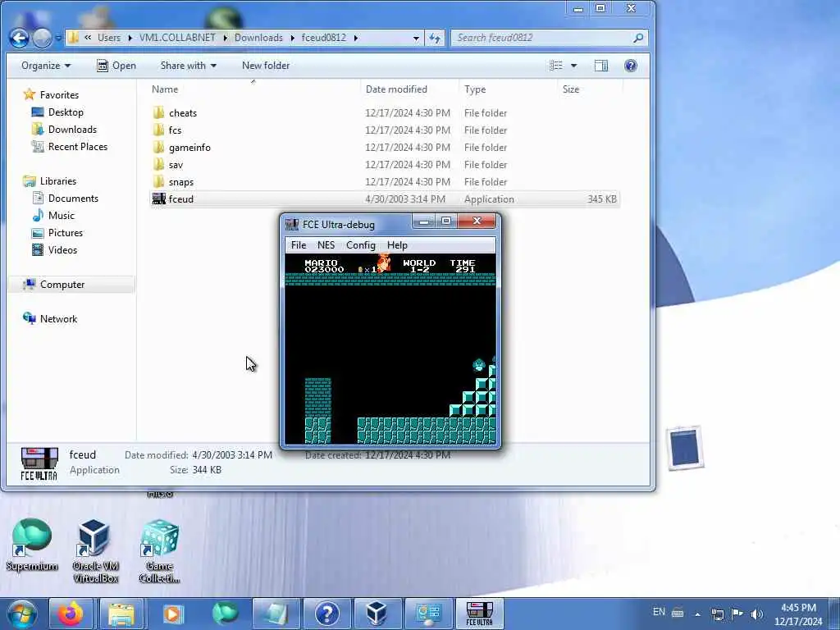Screen dimensions: 840x630
Task: Open the File menu in FCE Ultra
Action: coord(299,244)
